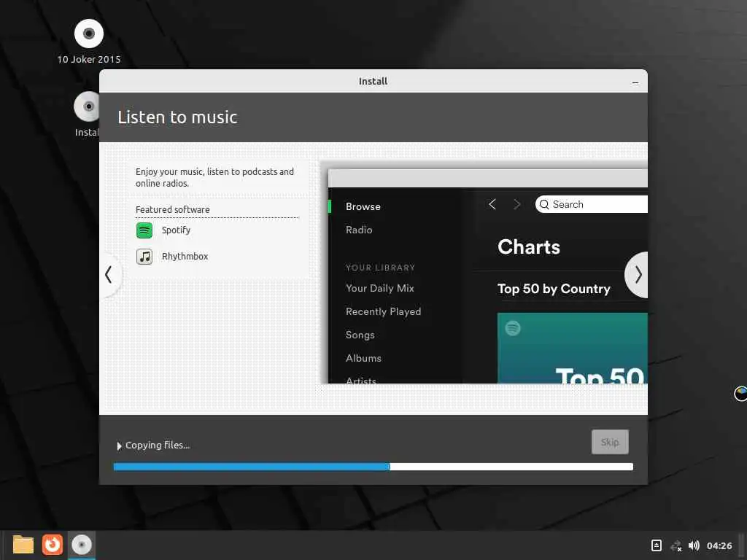
Task: Click the Spotify icon in Featured software
Action: (x=144, y=230)
